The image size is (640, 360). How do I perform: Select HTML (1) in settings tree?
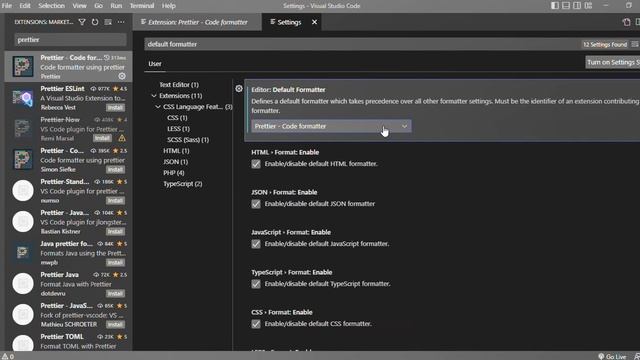176,151
